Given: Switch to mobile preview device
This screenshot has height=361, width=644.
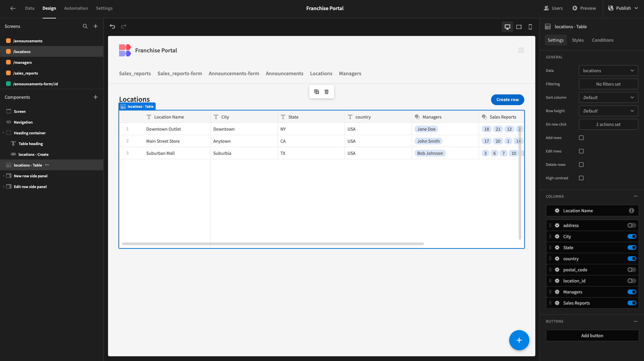Looking at the screenshot, I should pos(530,27).
